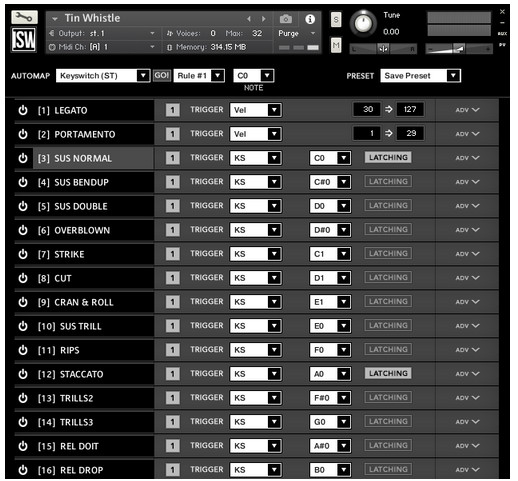
Task: Open the Output st.1 menu
Action: [102, 33]
